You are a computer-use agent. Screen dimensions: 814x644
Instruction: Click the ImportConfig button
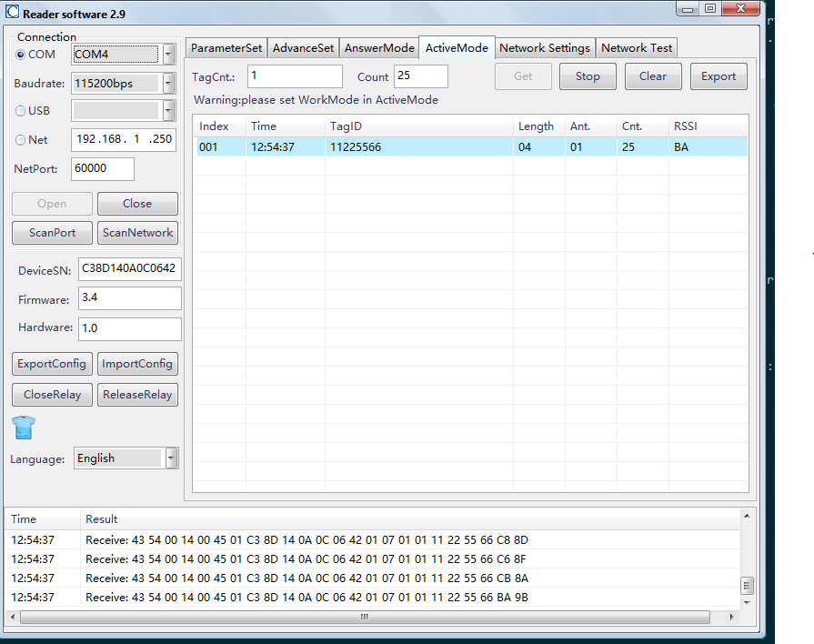pyautogui.click(x=137, y=364)
